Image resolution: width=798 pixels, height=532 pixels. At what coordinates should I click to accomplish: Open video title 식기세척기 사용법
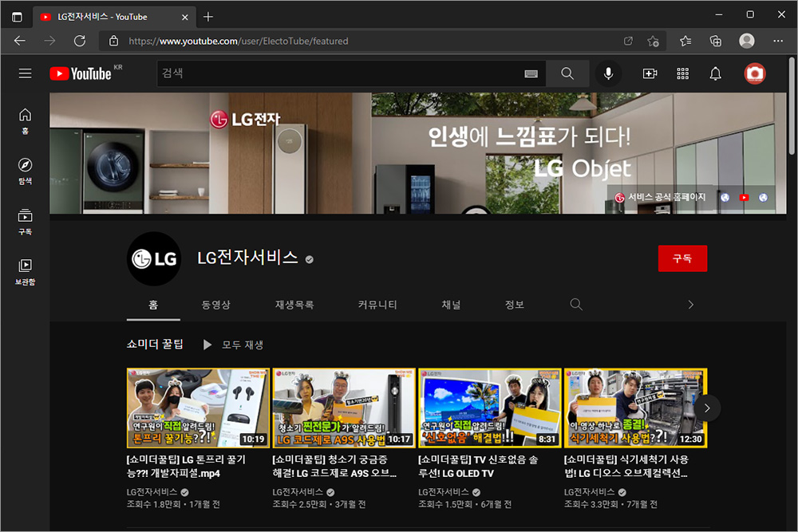point(626,467)
